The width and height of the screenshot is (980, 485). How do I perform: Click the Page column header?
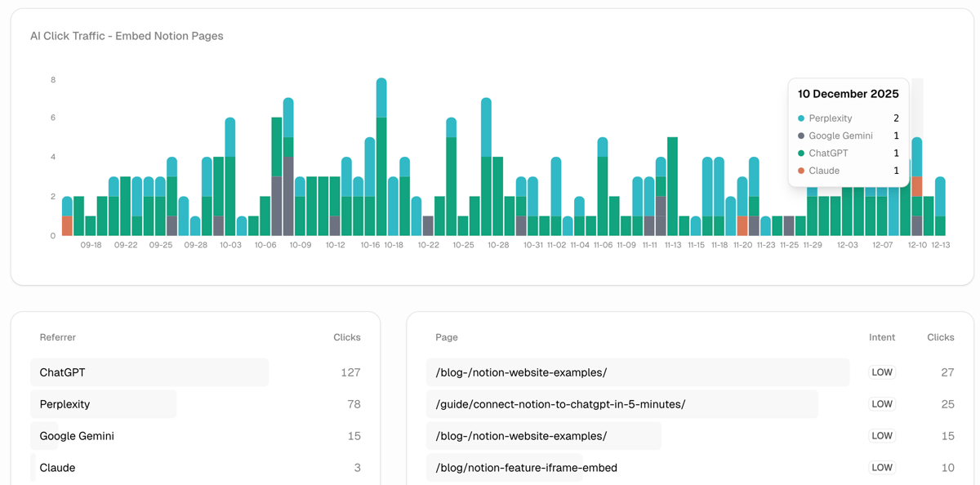[x=447, y=337]
